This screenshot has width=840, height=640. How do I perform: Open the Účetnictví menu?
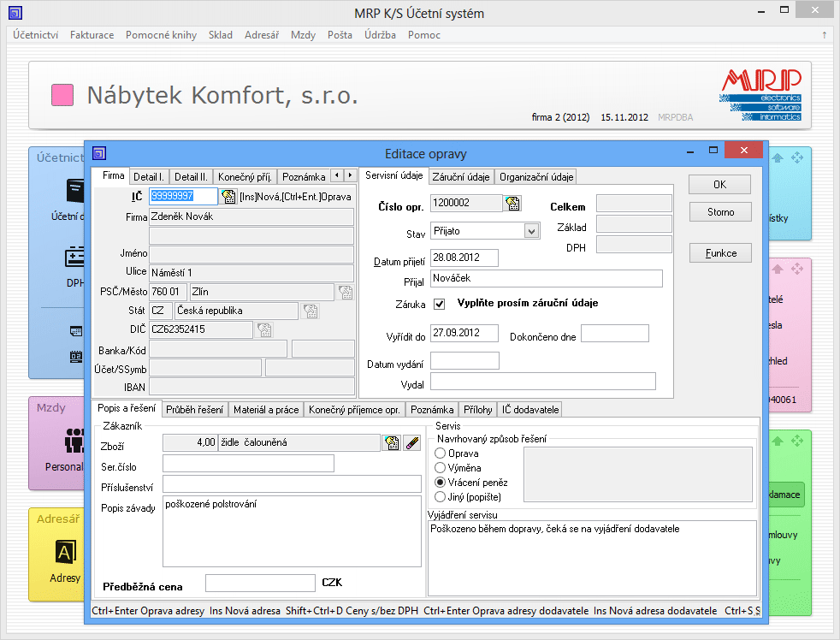(x=35, y=35)
